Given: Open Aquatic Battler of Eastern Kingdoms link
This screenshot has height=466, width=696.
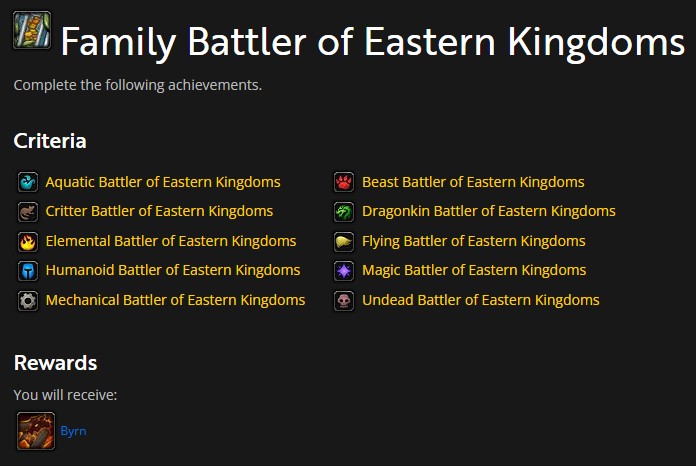Looking at the screenshot, I should tap(163, 182).
